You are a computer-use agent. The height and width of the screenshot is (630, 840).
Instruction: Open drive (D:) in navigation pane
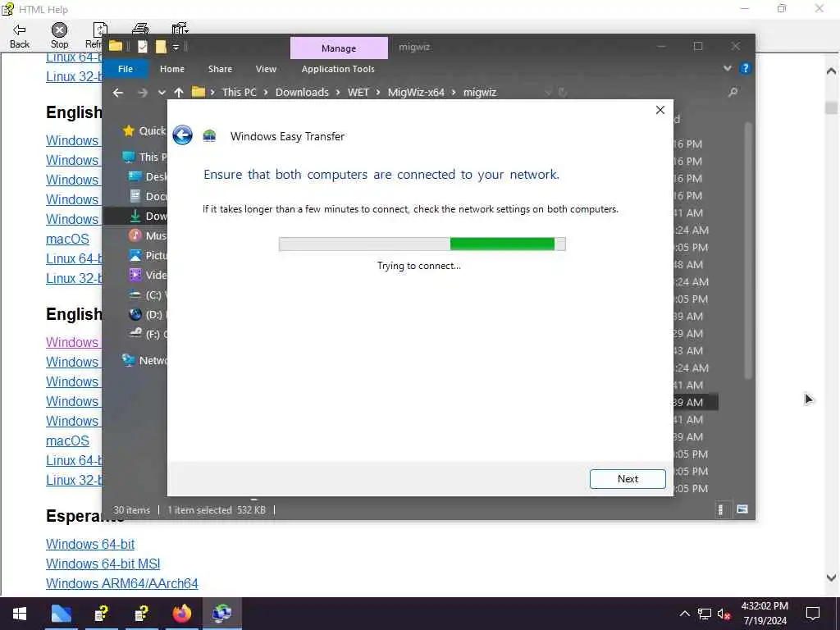(x=148, y=314)
